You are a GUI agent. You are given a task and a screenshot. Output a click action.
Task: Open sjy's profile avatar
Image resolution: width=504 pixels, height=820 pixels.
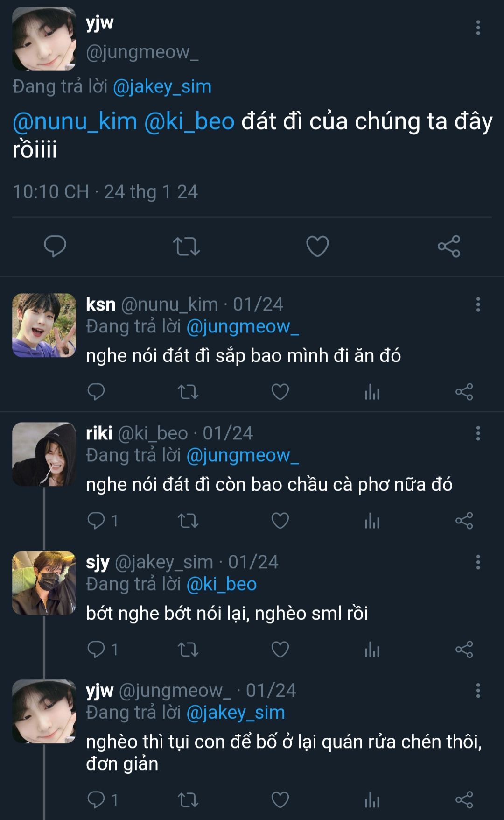(x=44, y=583)
